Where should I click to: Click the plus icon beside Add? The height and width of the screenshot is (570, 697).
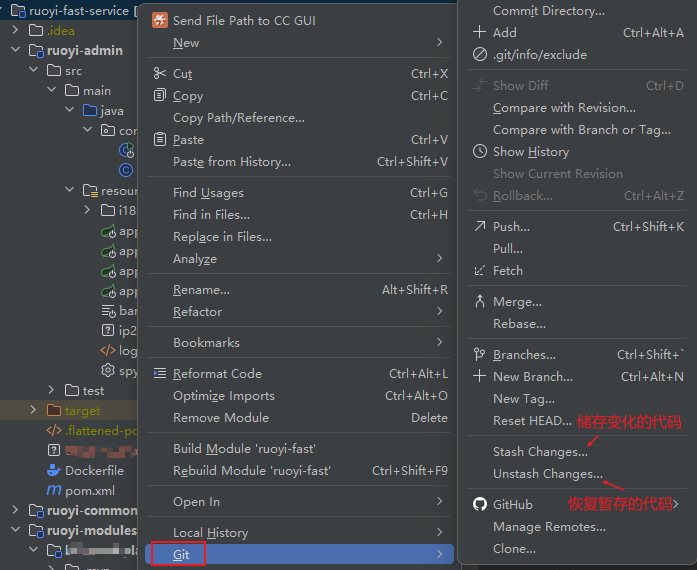[x=479, y=32]
